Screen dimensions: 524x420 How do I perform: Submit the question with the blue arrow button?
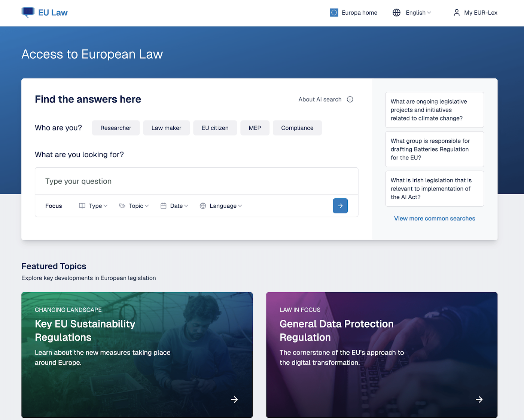point(340,206)
